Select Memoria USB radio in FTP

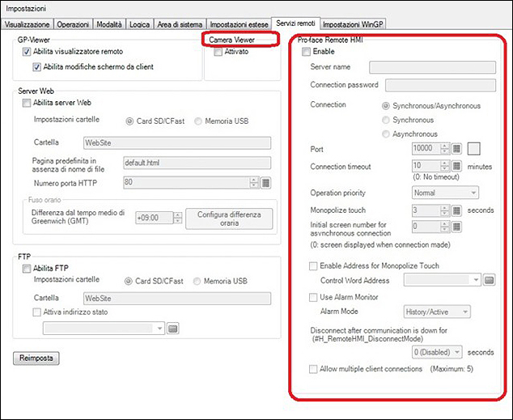click(x=197, y=282)
